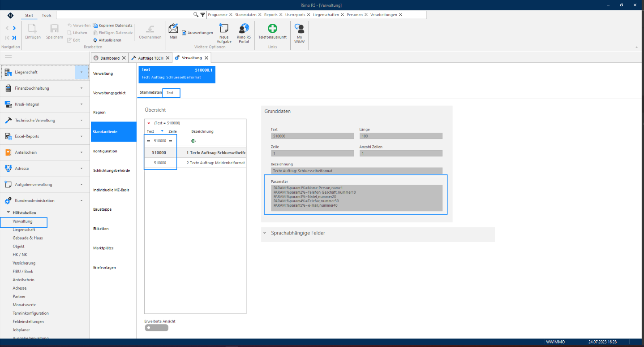Toggle the Erweiterte Ansicht switch

coord(156,328)
